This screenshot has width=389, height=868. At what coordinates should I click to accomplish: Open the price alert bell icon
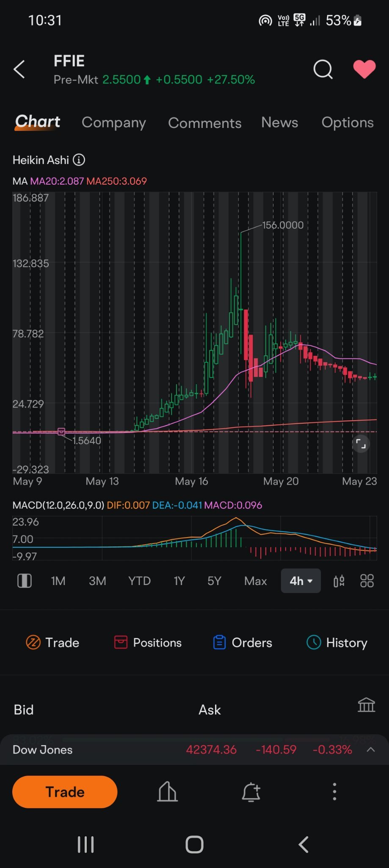[x=251, y=792]
